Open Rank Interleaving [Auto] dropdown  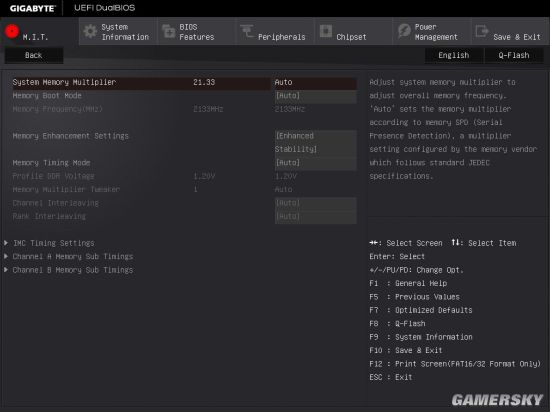pyautogui.click(x=316, y=217)
